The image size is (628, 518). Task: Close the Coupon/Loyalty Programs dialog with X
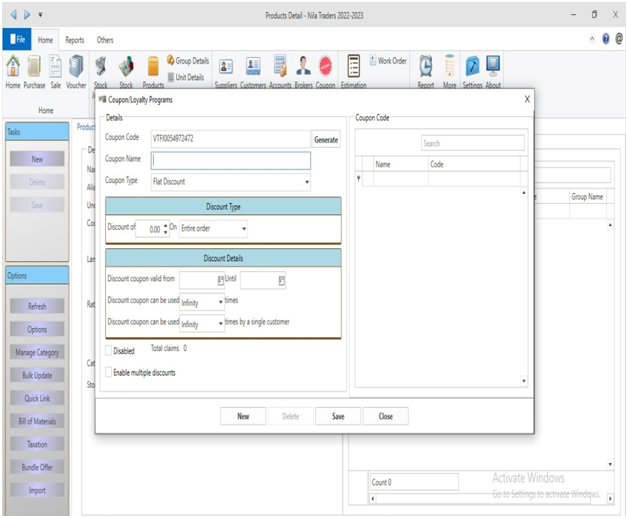point(527,99)
